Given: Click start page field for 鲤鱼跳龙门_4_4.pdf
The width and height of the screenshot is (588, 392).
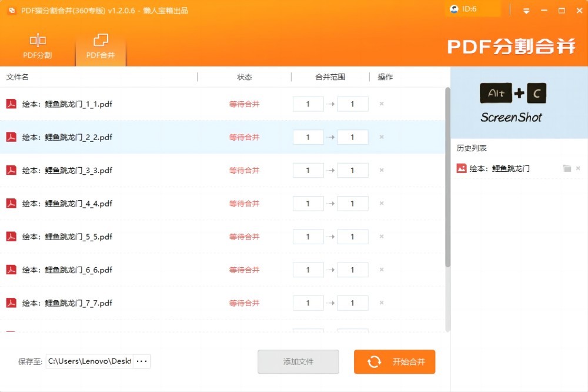Looking at the screenshot, I should point(308,204).
